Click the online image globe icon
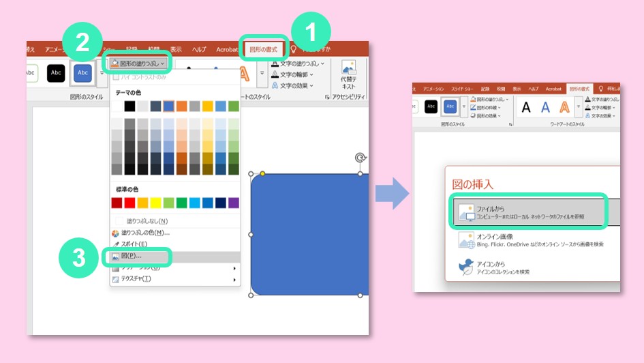Viewport: 644px width, 363px height. pyautogui.click(x=467, y=240)
